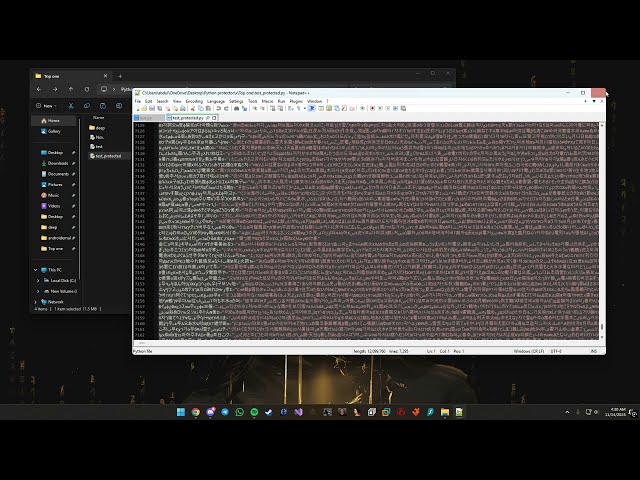This screenshot has width=640, height=480.
Task: Open Google Chrome from the taskbar
Action: [x=196, y=412]
